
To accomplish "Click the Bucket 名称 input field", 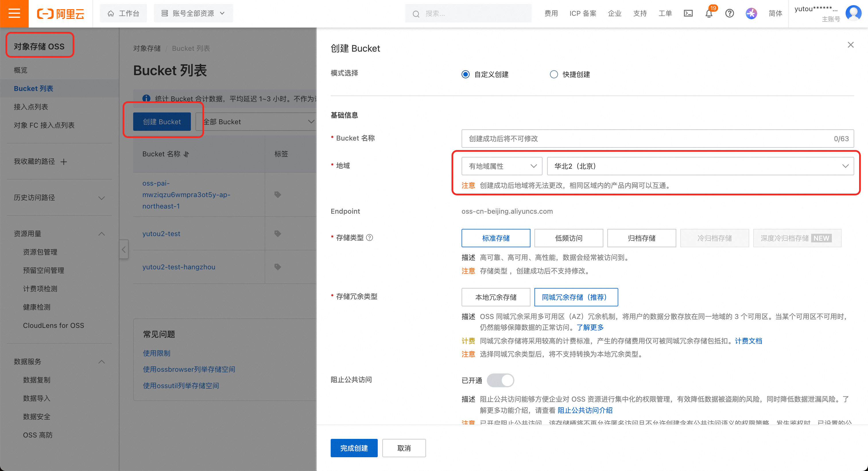I will point(647,138).
